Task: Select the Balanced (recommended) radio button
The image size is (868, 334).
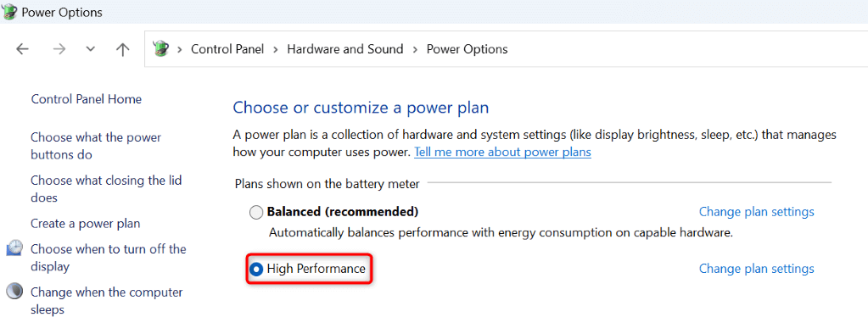Action: click(x=255, y=212)
